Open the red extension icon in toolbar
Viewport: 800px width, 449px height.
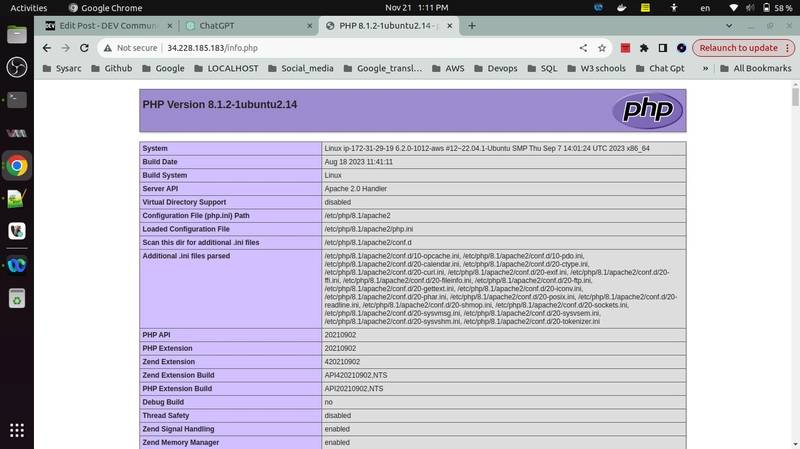click(625, 48)
